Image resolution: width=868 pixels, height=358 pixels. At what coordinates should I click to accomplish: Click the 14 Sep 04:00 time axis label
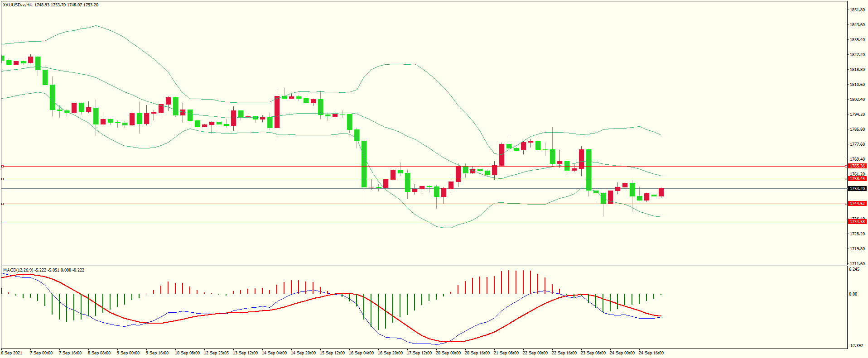coord(274,353)
